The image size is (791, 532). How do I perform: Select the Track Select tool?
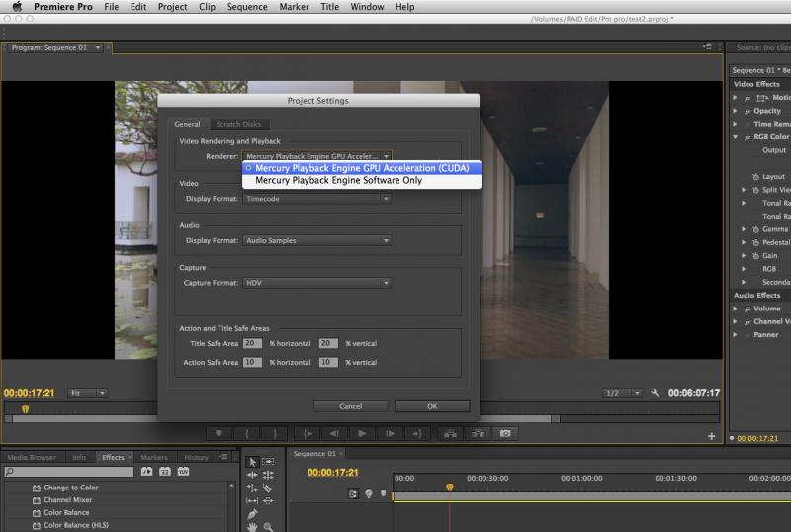(x=268, y=462)
